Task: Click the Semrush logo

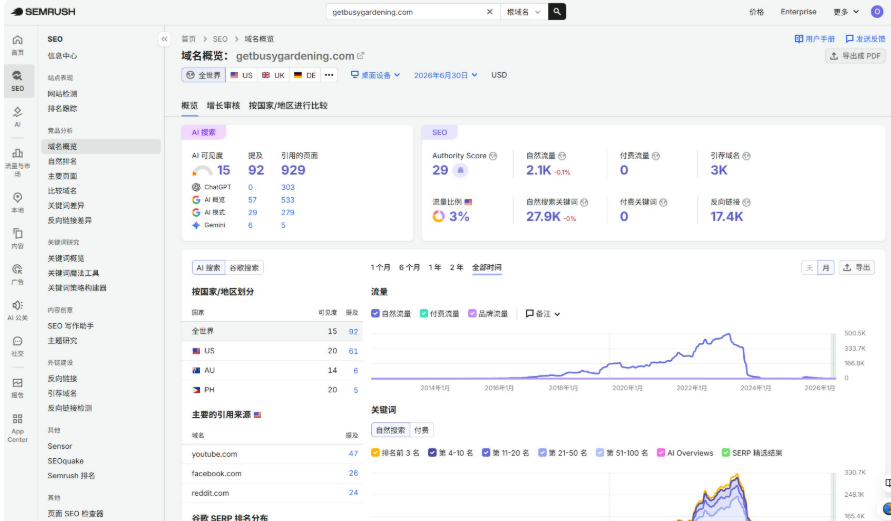Action: pos(43,11)
